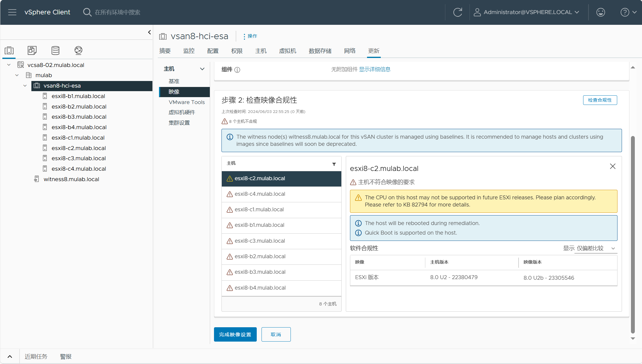Switch to the 主机 tab
The height and width of the screenshot is (364, 642).
click(261, 51)
